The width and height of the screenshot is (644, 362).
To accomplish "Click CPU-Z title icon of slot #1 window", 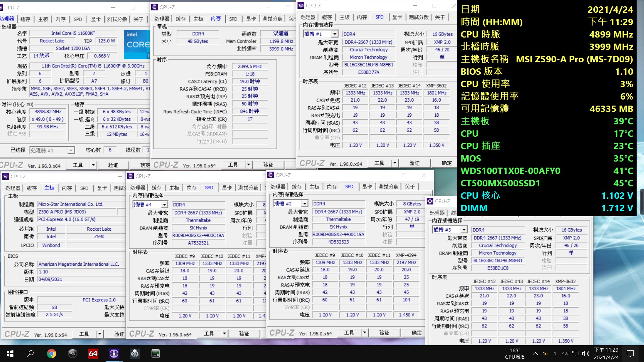I will (x=301, y=5).
